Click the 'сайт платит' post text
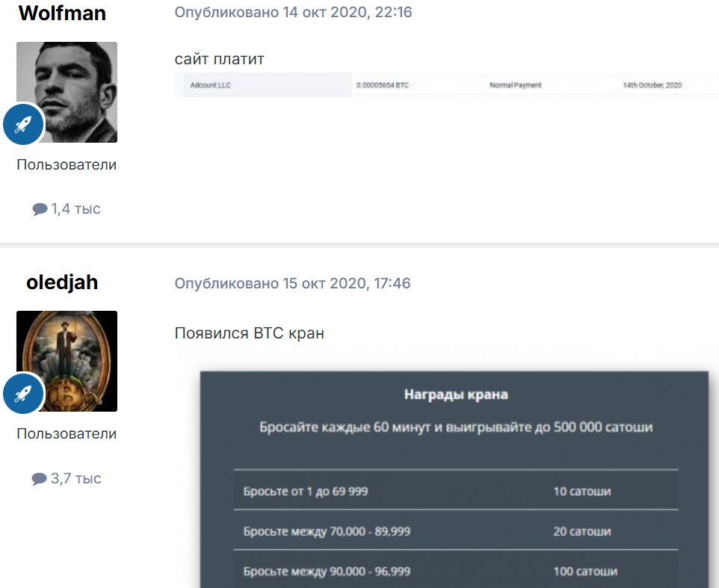Viewport: 719px width, 588px height. click(x=220, y=59)
